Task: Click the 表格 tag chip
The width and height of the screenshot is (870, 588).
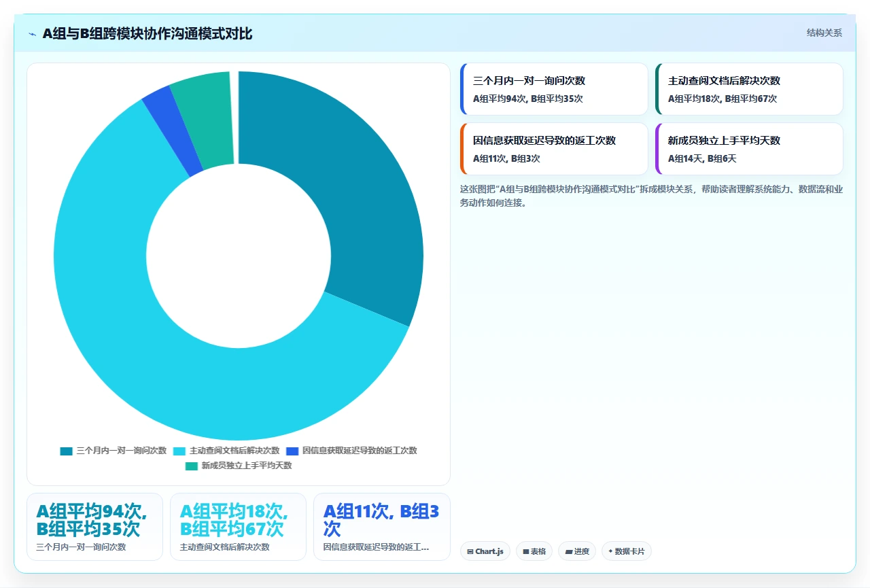Action: pyautogui.click(x=534, y=551)
